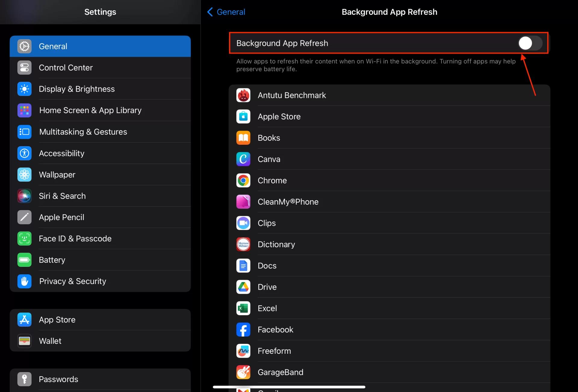Tap the Google Docs app icon
This screenshot has height=392, width=578.
(243, 266)
